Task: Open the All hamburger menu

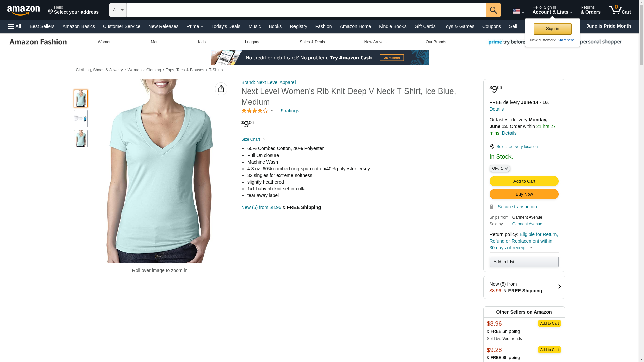Action: [x=15, y=26]
